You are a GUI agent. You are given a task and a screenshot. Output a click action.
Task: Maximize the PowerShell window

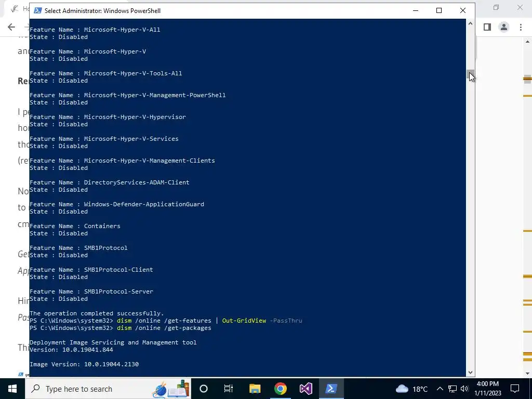pyautogui.click(x=439, y=10)
